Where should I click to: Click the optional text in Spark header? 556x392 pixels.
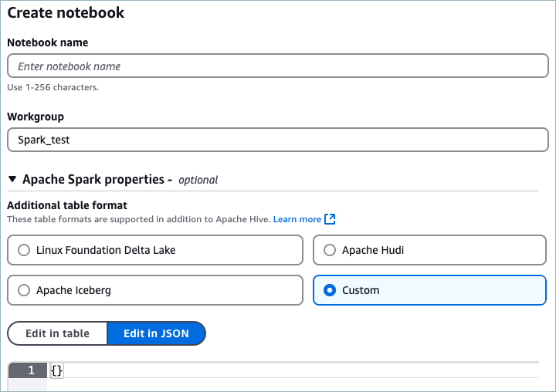click(198, 180)
